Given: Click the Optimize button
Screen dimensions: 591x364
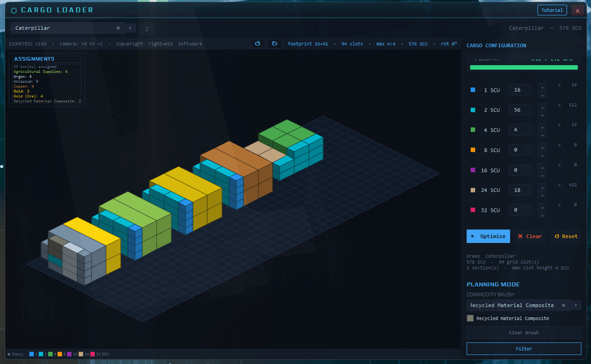Looking at the screenshot, I should tap(488, 236).
